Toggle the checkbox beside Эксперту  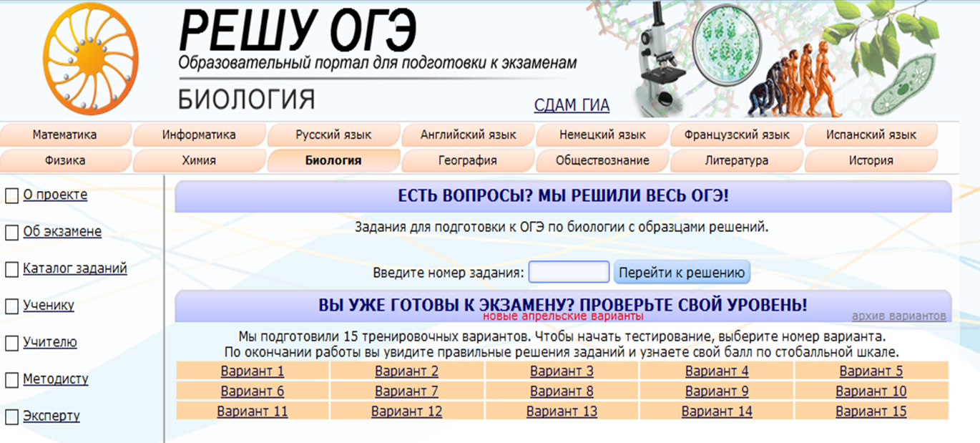(x=11, y=417)
